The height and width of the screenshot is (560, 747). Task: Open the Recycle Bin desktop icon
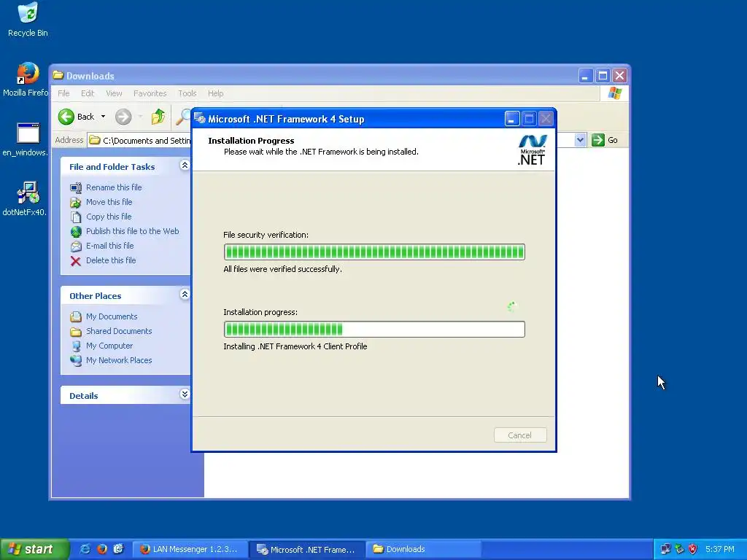[x=28, y=19]
